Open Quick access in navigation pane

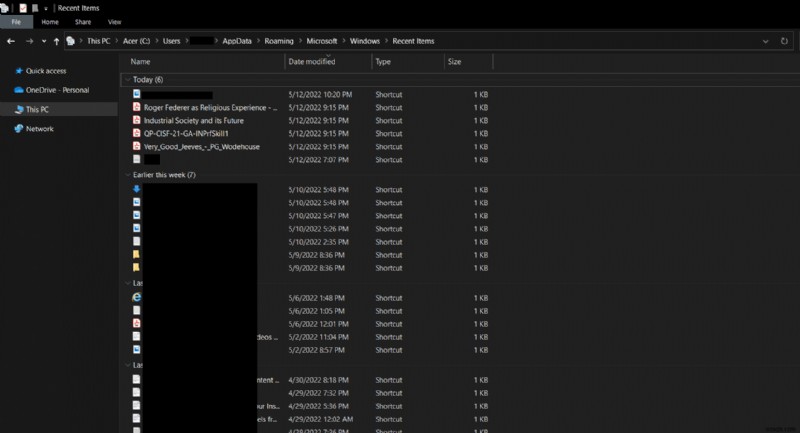tap(46, 71)
